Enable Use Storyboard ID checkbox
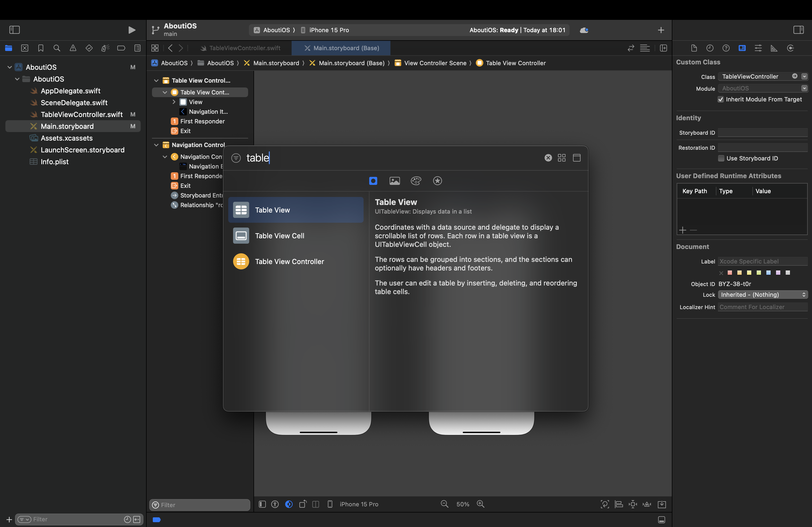 (721, 159)
